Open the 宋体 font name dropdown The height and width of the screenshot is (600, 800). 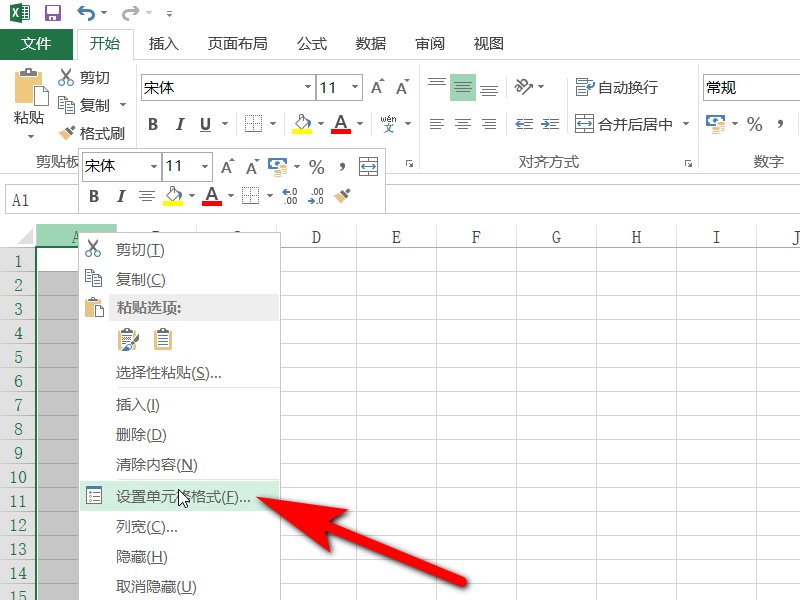pyautogui.click(x=308, y=87)
